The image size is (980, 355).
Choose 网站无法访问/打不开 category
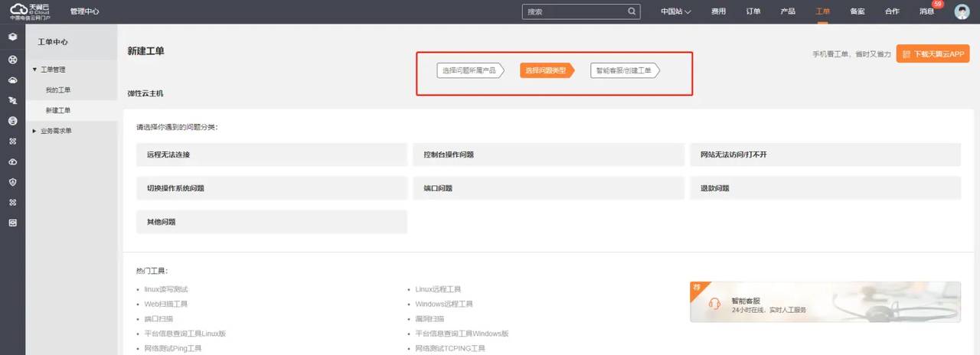(x=825, y=155)
